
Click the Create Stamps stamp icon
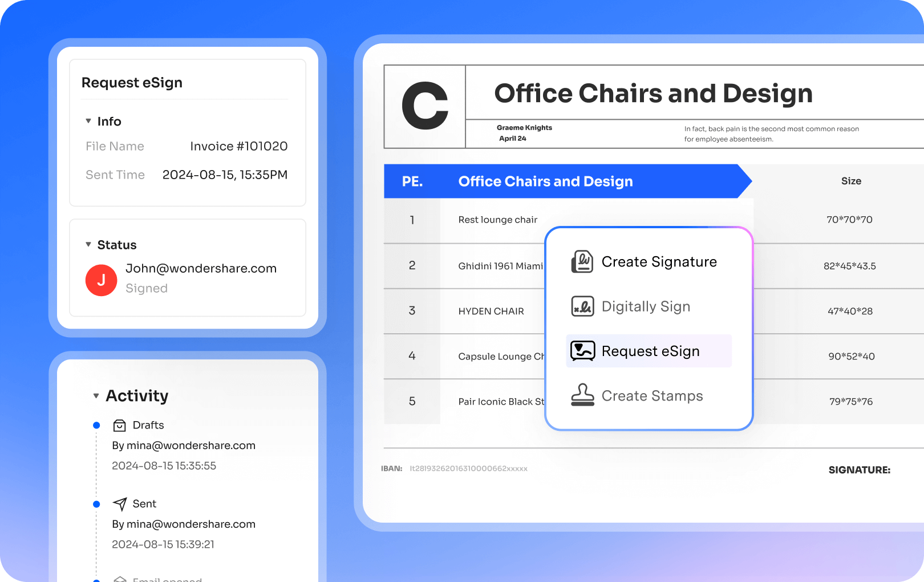pyautogui.click(x=582, y=395)
